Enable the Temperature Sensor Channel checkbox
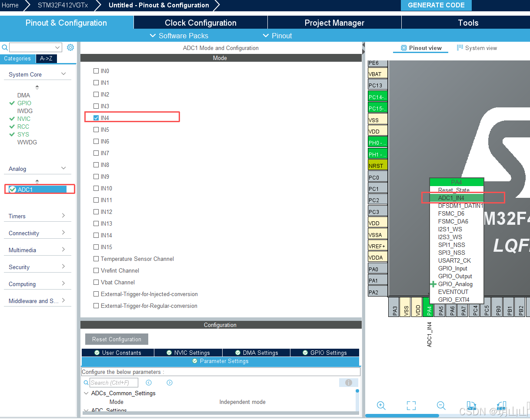The height and width of the screenshot is (420, 530). point(96,259)
